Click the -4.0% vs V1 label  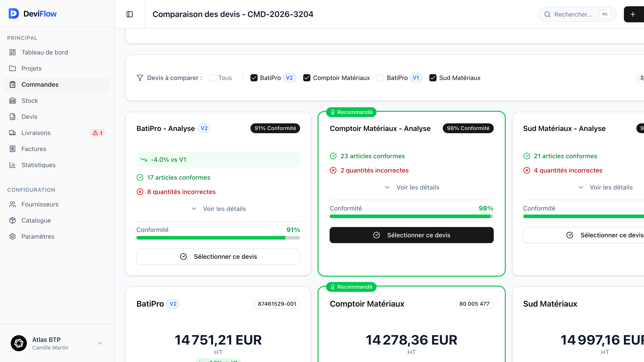click(x=169, y=159)
